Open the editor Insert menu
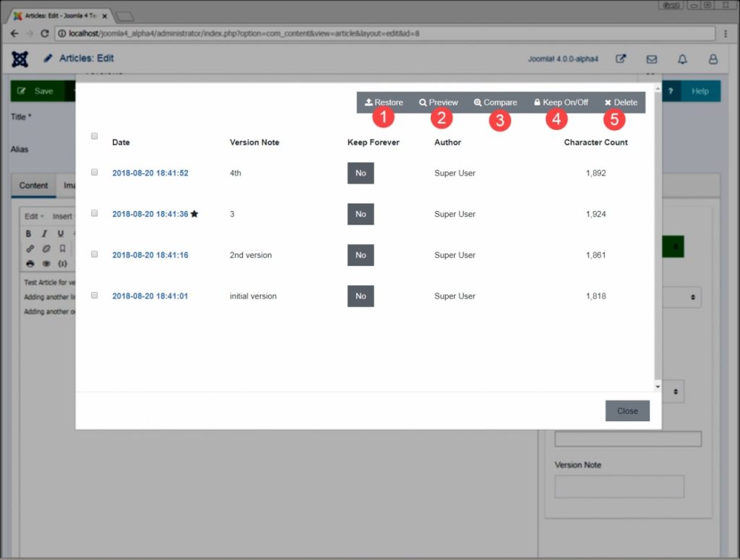This screenshot has height=560, width=740. click(64, 216)
